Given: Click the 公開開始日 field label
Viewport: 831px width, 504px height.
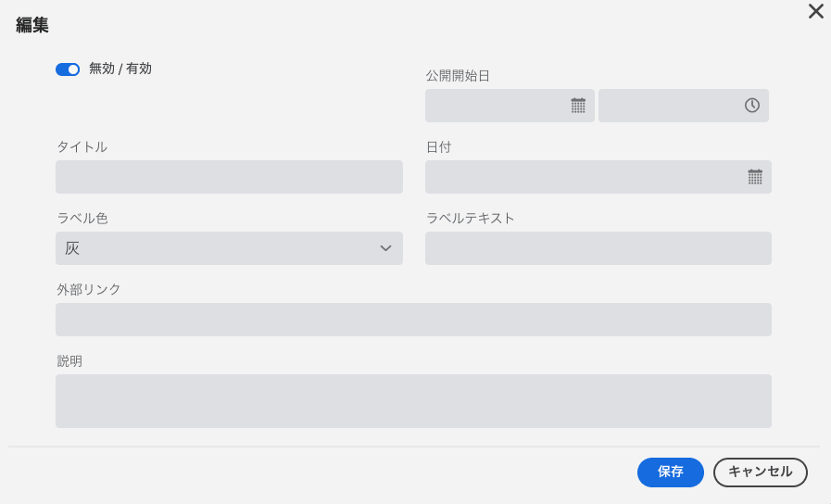Looking at the screenshot, I should (458, 76).
